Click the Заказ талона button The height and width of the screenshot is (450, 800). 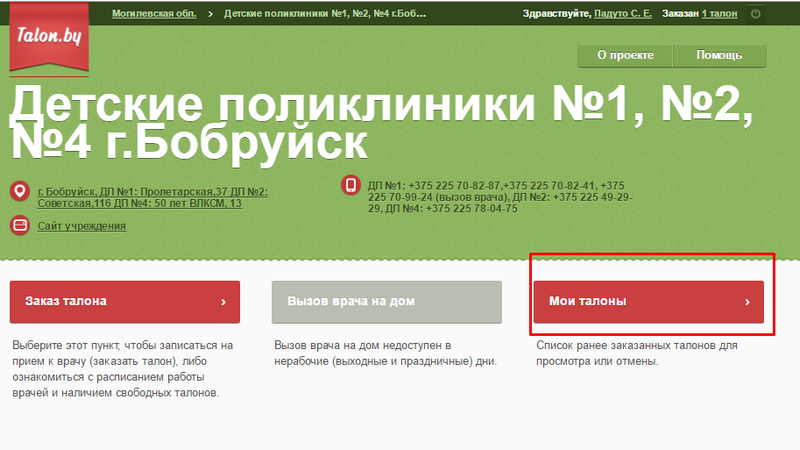point(124,302)
